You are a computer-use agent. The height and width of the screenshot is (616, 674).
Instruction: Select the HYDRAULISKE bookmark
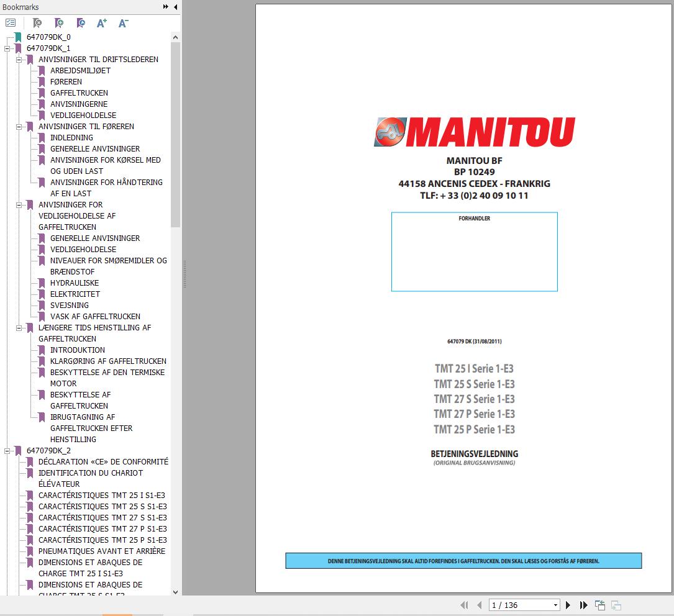tap(75, 283)
